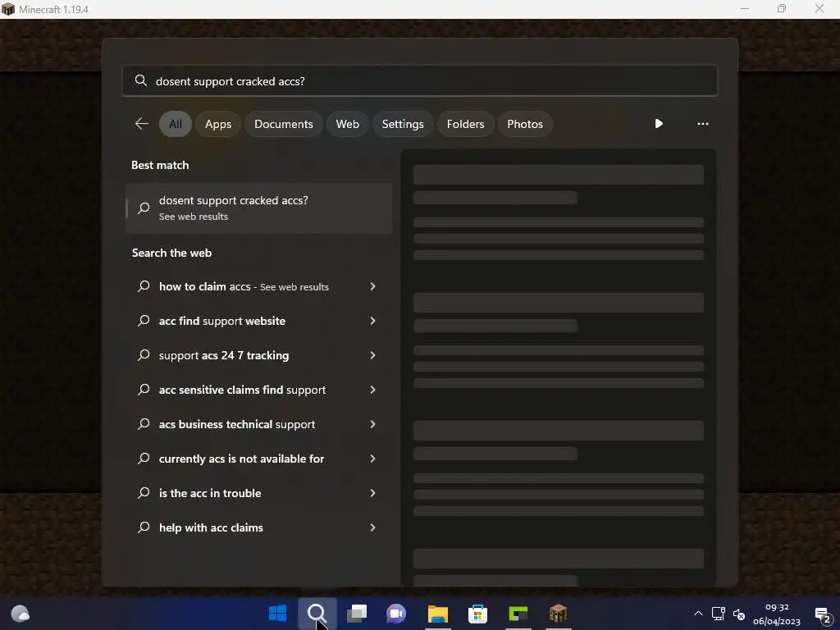Open suggestion 'support acs 24 7 tracking'
This screenshot has width=840, height=630.
pos(259,355)
